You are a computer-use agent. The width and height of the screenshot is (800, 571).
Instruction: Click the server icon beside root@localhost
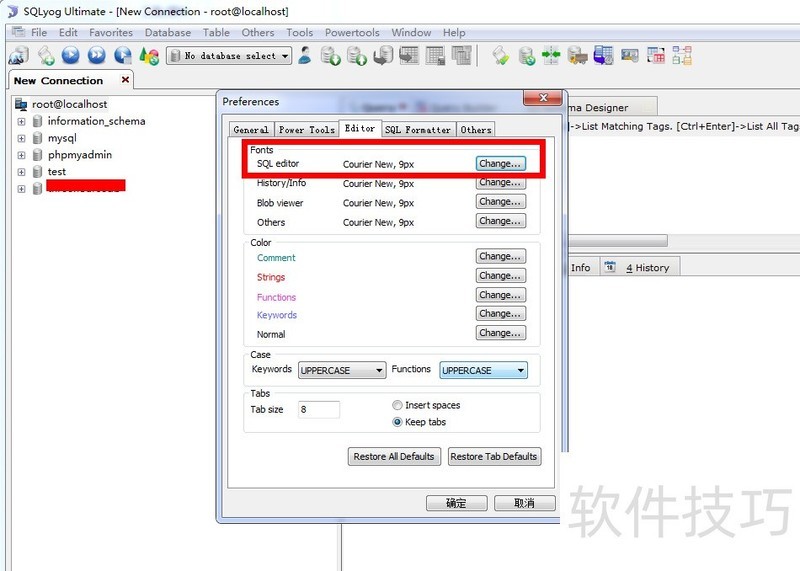pos(21,104)
